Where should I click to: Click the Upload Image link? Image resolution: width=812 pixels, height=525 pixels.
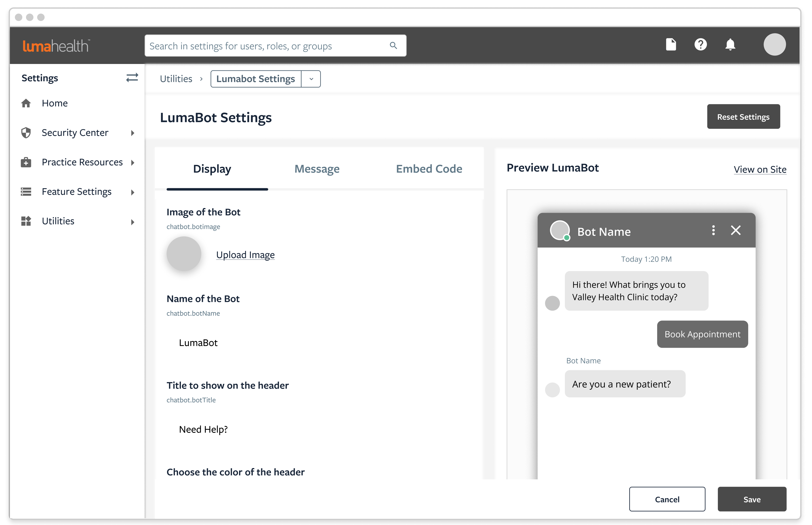[245, 255]
